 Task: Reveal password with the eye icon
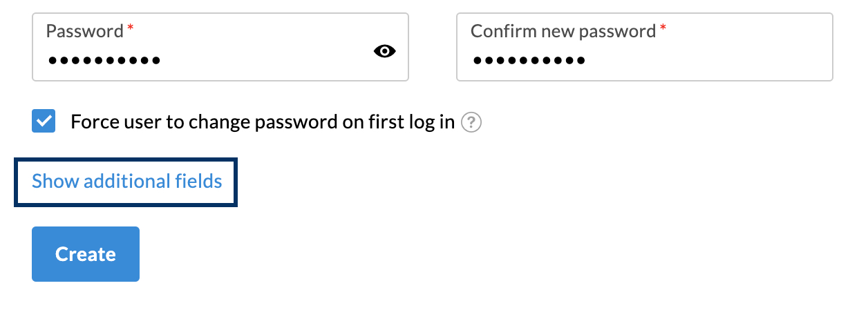coord(385,50)
